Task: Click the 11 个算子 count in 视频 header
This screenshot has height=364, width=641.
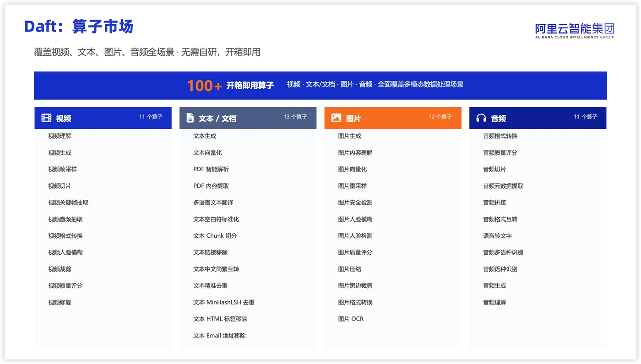Action: click(151, 117)
